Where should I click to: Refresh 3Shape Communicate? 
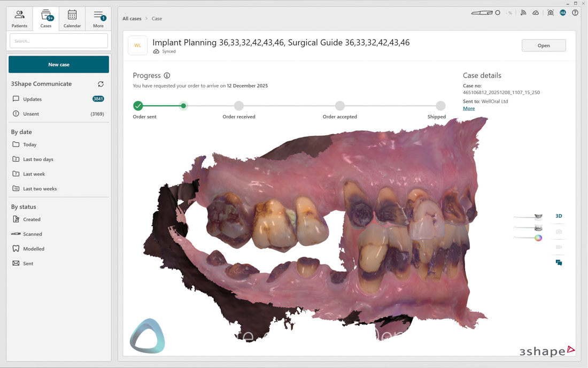point(101,84)
